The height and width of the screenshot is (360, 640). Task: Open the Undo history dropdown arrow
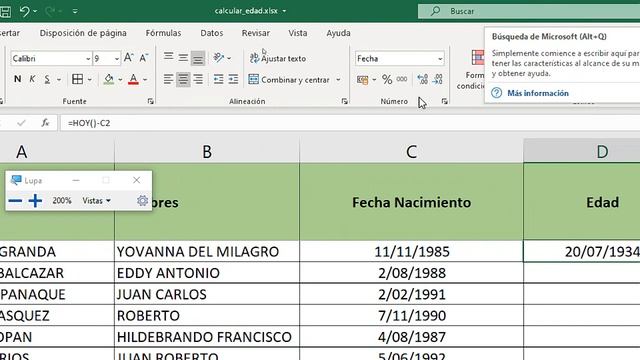[35, 11]
